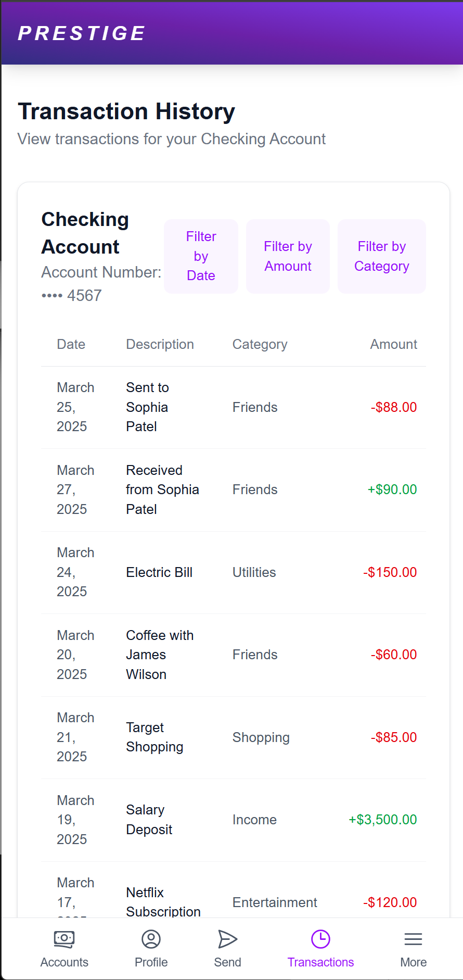Click Filter by Date
Viewport: 463px width, 980px height.
pyautogui.click(x=201, y=256)
